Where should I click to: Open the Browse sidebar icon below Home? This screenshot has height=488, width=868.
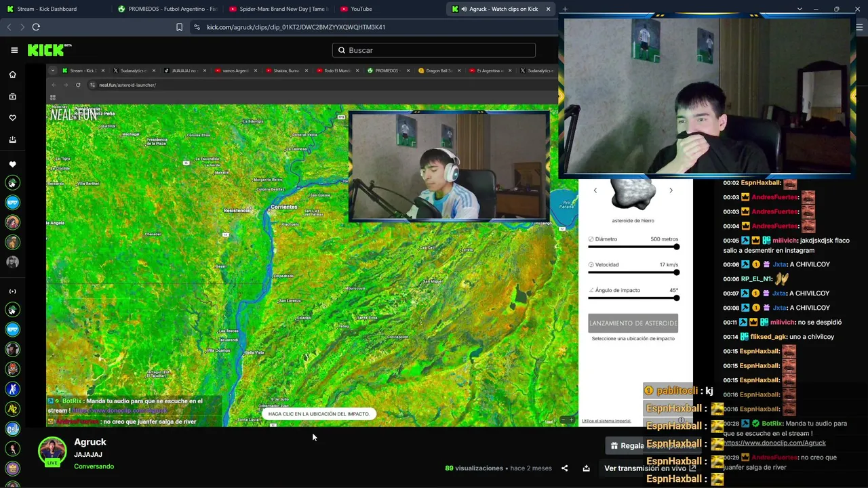[x=12, y=96]
